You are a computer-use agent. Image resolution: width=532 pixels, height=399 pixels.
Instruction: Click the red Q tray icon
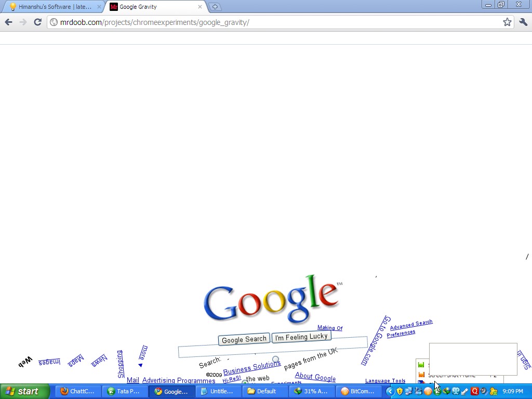(474, 392)
